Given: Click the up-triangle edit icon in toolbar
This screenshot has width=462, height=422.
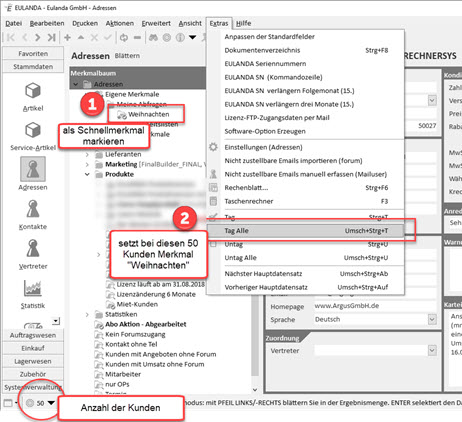Looking at the screenshot, I should [x=81, y=37].
